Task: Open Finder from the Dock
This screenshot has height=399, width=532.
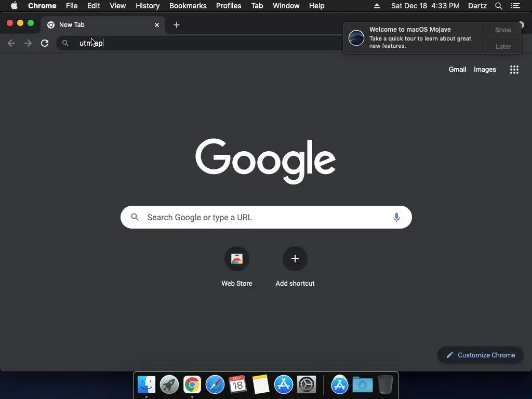Action: tap(146, 385)
